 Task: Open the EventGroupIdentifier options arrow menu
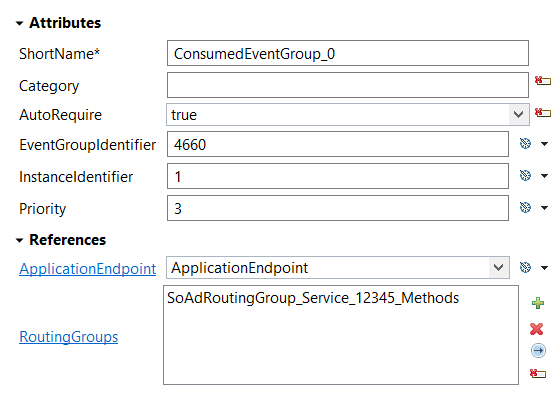(544, 144)
